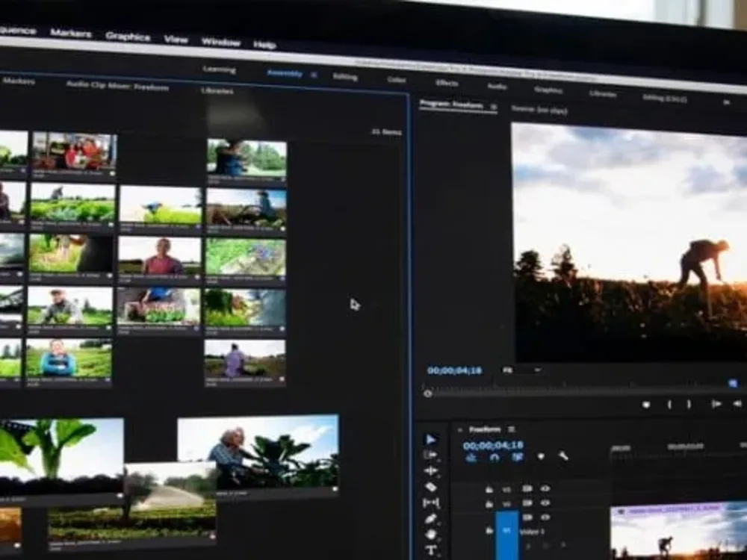Screen dimensions: 747x560
Task: Open the Audio Clip Mixer: Freeform tab
Action: (x=117, y=86)
